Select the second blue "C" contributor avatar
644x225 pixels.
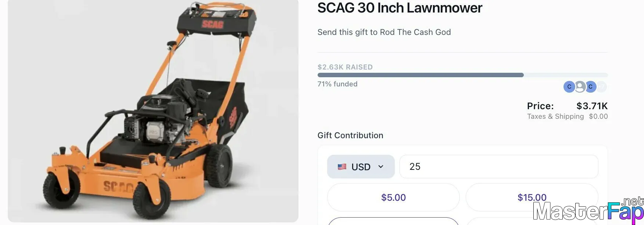[x=590, y=87]
